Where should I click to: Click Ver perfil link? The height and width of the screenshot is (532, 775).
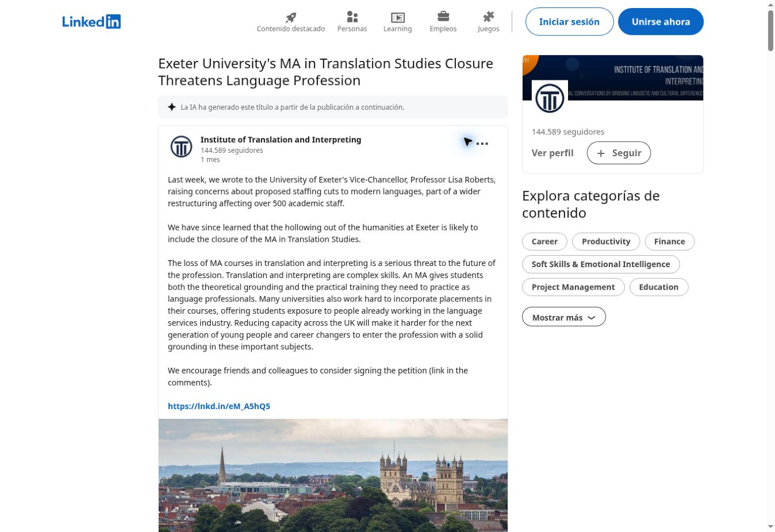[x=553, y=153]
